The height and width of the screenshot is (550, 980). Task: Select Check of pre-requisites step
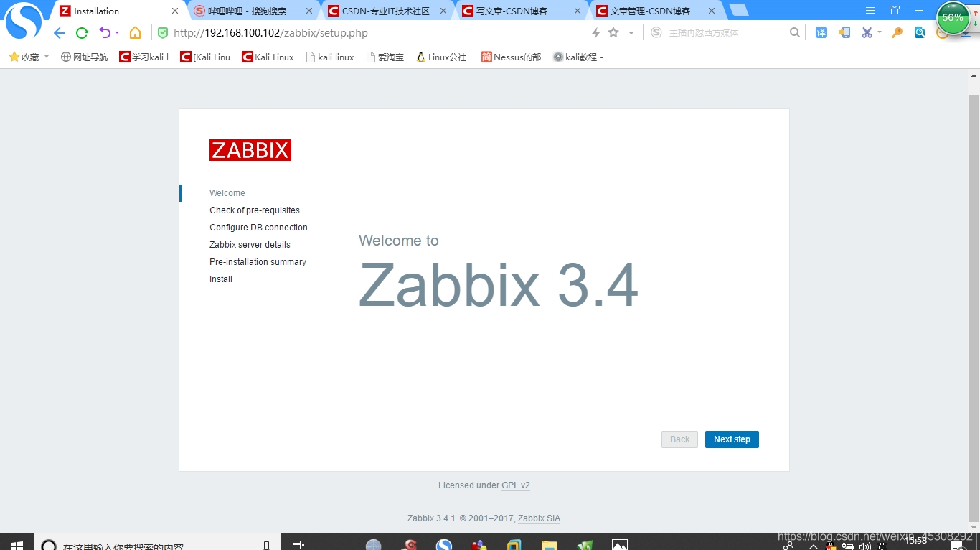click(x=255, y=210)
